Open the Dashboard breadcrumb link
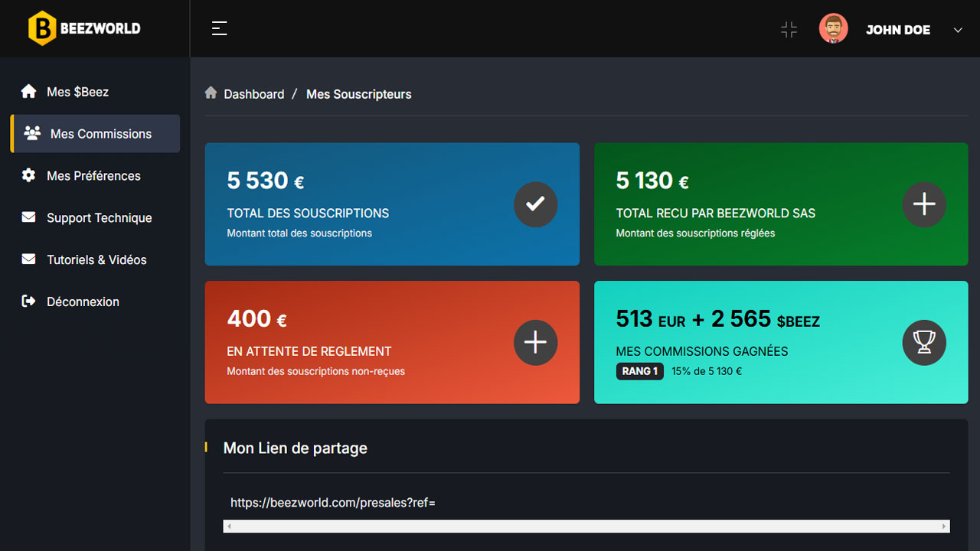The height and width of the screenshot is (551, 980). pos(253,94)
